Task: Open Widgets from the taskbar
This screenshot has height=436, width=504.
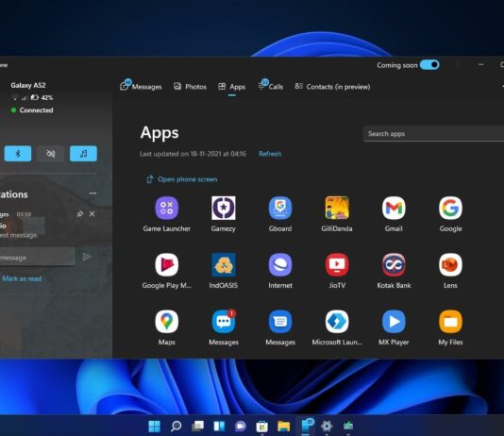Action: pyautogui.click(x=219, y=426)
